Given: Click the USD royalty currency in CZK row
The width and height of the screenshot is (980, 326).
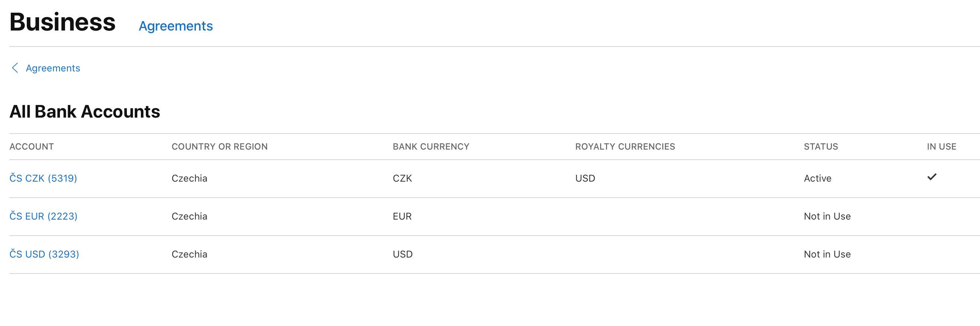Looking at the screenshot, I should click(x=585, y=178).
